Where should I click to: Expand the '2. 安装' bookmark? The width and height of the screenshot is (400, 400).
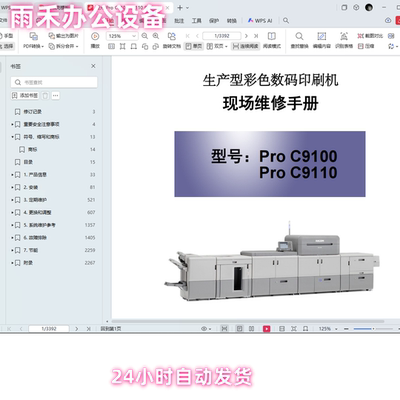click(12, 187)
